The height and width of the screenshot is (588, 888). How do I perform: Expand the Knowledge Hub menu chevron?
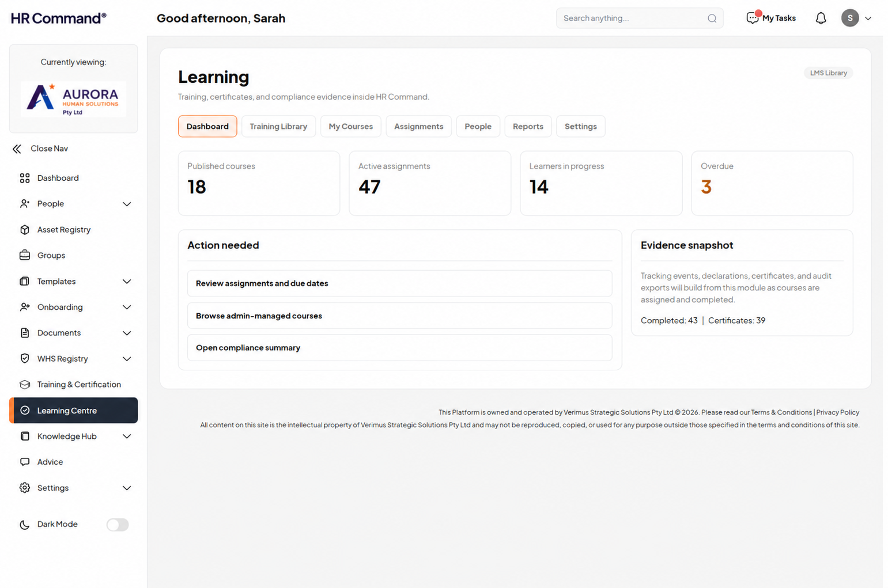click(x=127, y=437)
